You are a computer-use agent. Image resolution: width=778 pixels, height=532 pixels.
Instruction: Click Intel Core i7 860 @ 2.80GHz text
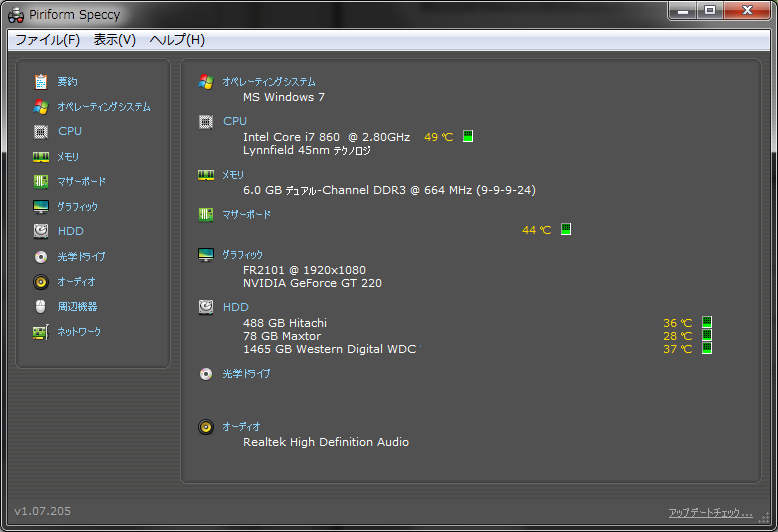pyautogui.click(x=326, y=137)
